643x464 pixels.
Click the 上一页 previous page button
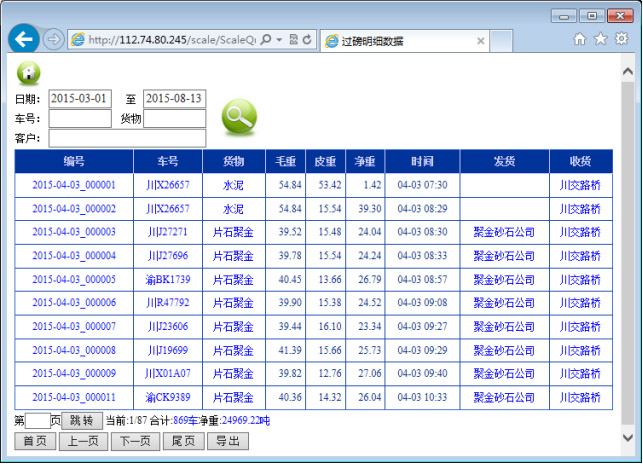(83, 441)
